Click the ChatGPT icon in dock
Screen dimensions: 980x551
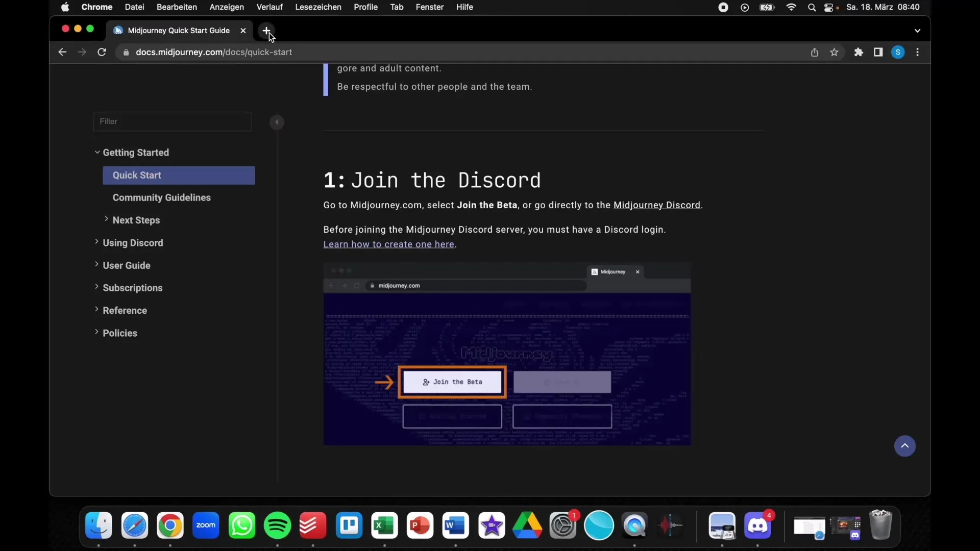pyautogui.click(x=599, y=525)
